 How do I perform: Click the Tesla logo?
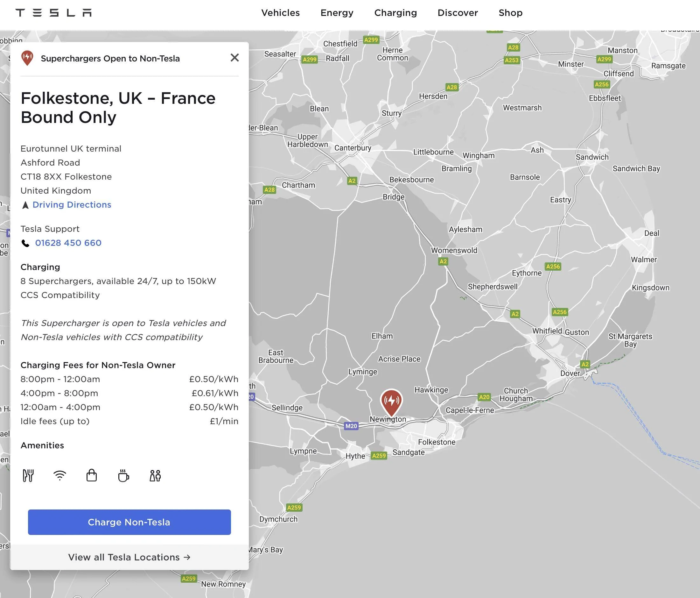pos(53,13)
